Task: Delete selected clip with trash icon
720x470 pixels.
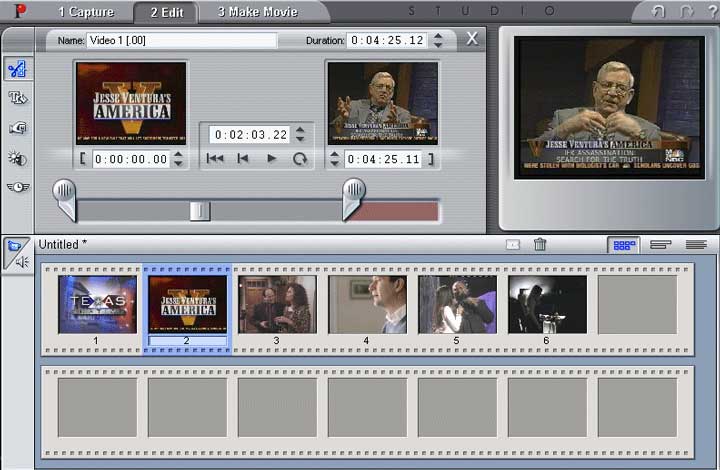Action: point(540,244)
